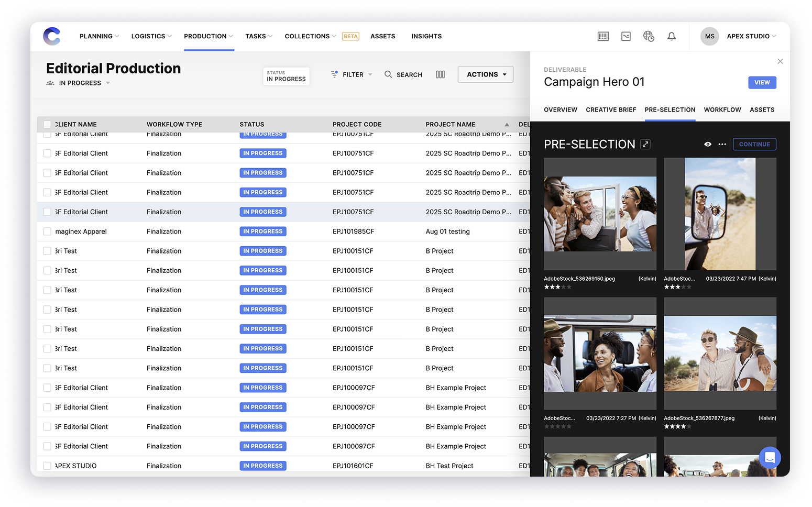This screenshot has width=812, height=507.
Task: Open the chart analytics icon in header
Action: pyautogui.click(x=626, y=36)
